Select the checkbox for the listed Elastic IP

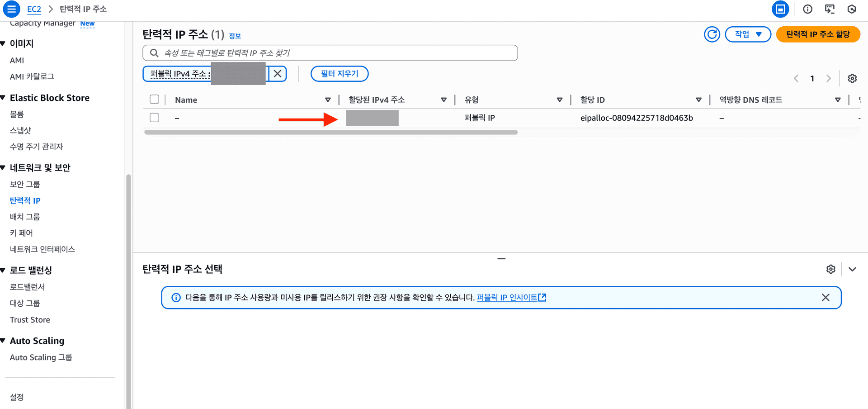pyautogui.click(x=154, y=117)
